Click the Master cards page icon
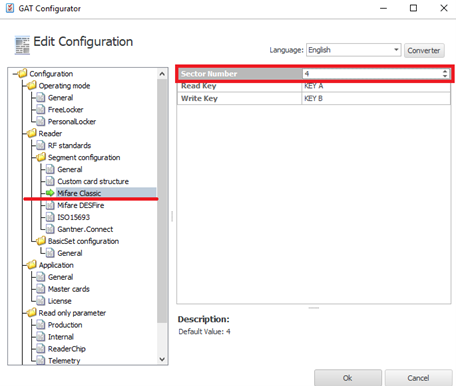The image size is (456, 386). pos(41,289)
